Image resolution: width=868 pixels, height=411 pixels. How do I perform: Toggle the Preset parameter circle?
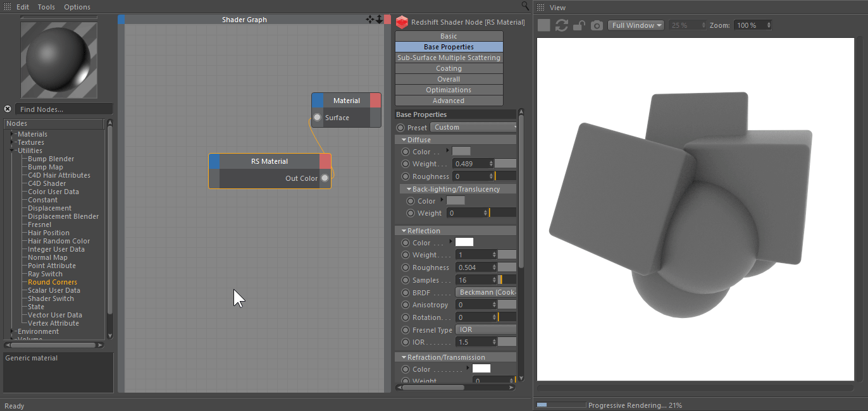400,127
